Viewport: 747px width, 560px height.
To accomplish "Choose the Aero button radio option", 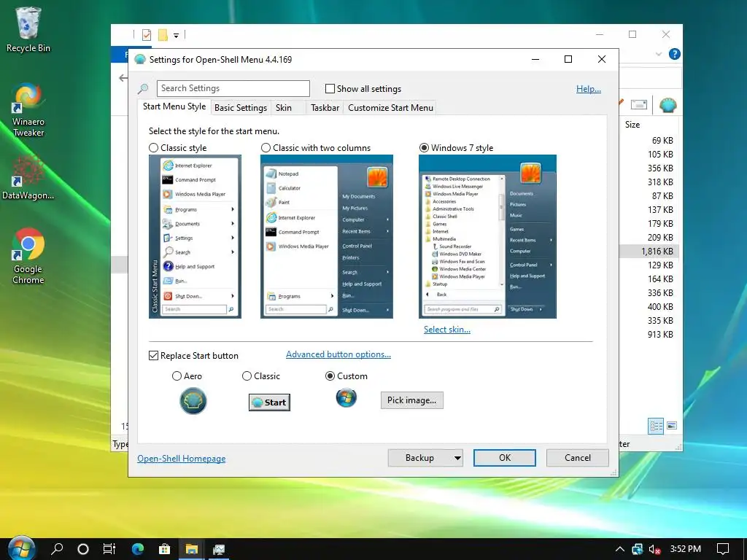I will click(x=177, y=376).
